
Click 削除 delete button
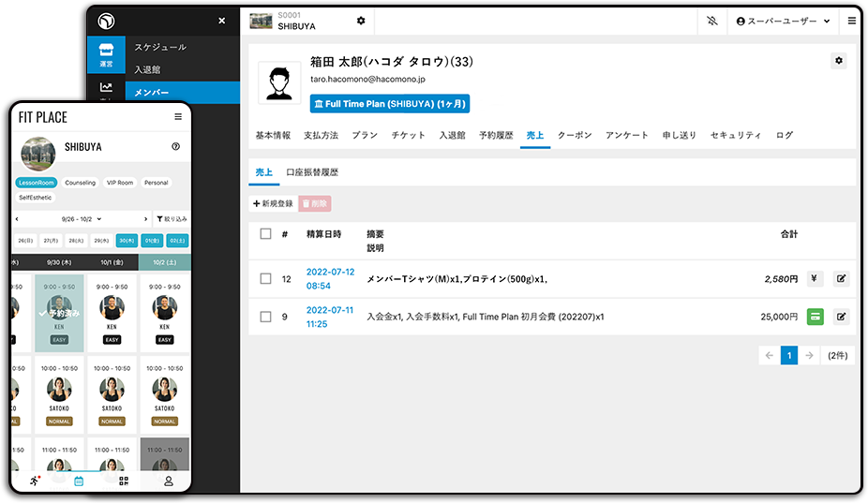pos(315,203)
